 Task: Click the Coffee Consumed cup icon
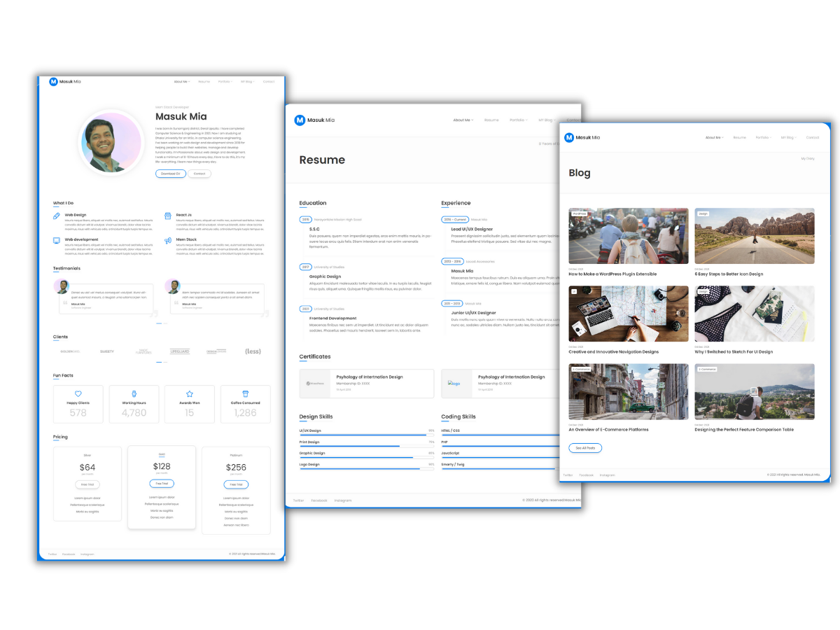pos(245,394)
